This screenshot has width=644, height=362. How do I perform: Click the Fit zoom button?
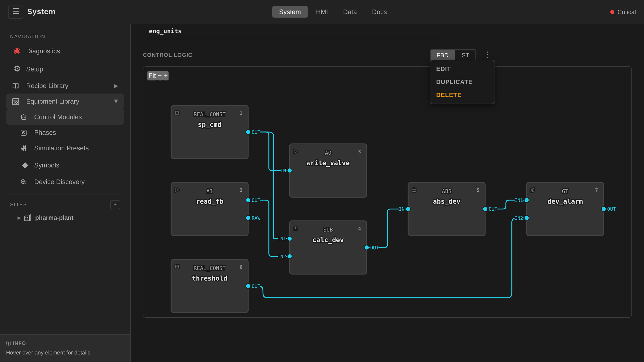[152, 76]
